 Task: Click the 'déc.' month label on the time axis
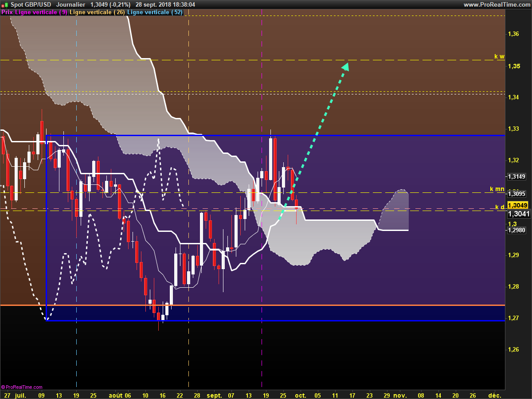point(494,395)
